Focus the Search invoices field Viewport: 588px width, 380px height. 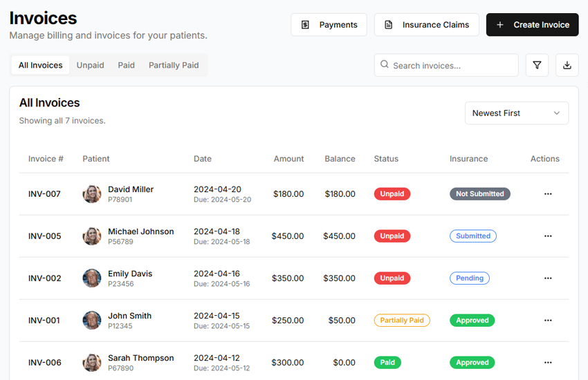[450, 66]
